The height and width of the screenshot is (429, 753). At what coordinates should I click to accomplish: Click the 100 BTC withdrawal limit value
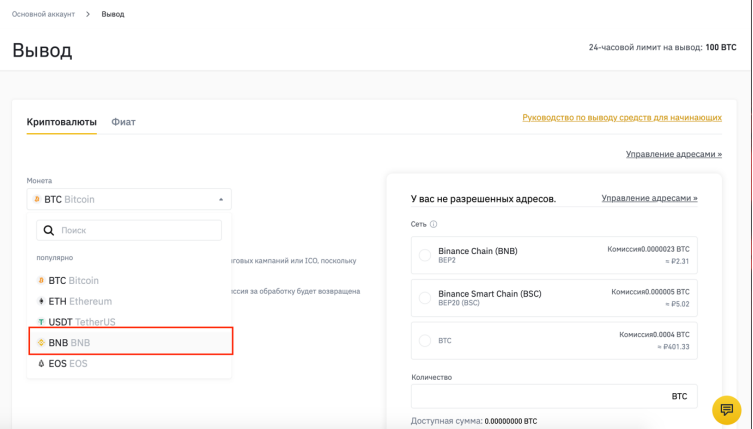(x=721, y=48)
